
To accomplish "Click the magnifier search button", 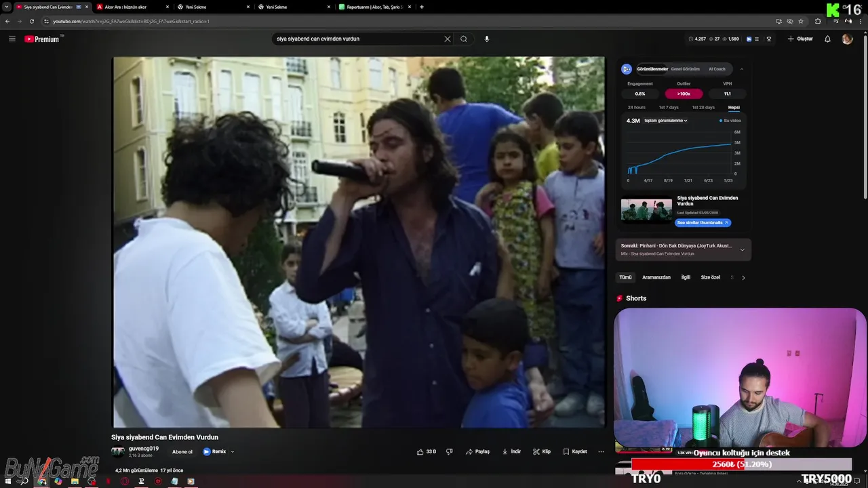I will point(464,39).
